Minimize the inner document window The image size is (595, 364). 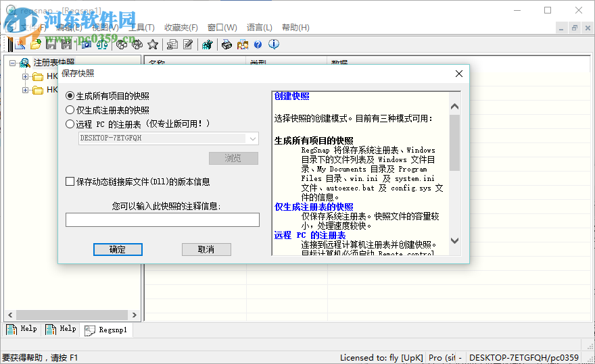click(561, 28)
